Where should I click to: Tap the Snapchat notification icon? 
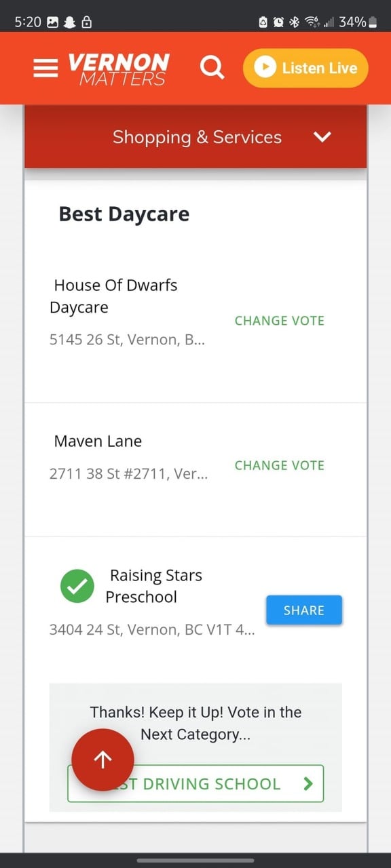(69, 22)
